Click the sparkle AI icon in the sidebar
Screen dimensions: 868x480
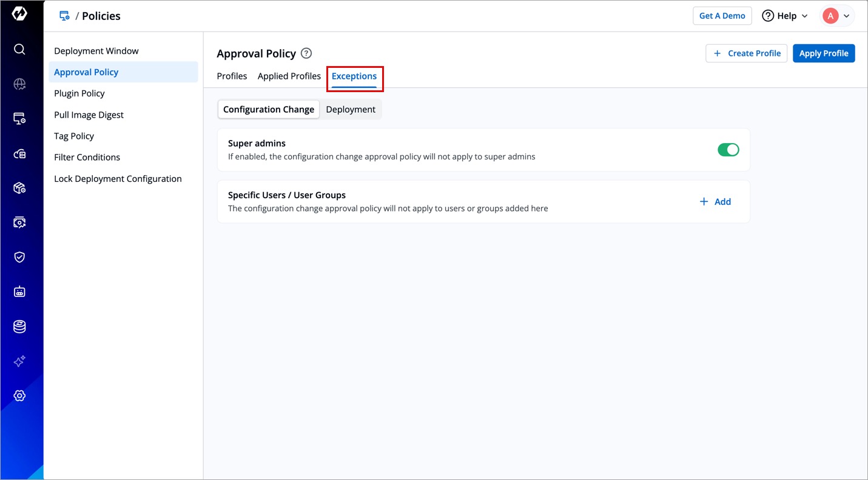pyautogui.click(x=19, y=361)
